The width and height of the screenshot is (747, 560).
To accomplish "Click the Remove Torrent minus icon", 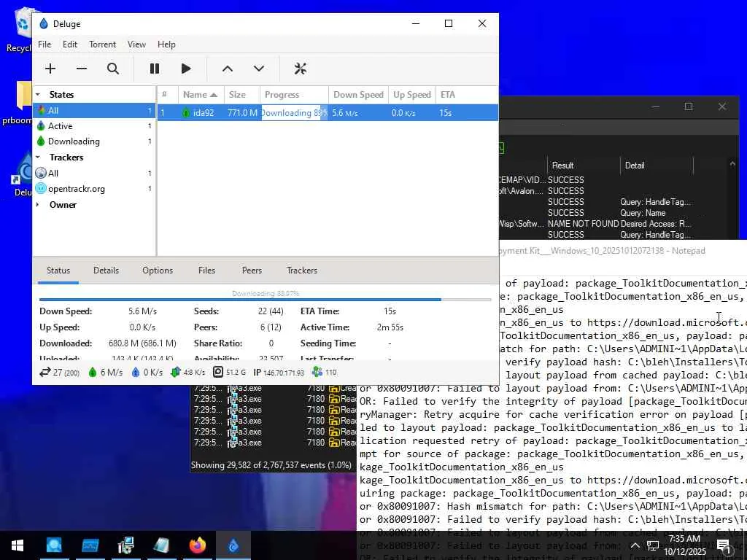I will coord(82,69).
